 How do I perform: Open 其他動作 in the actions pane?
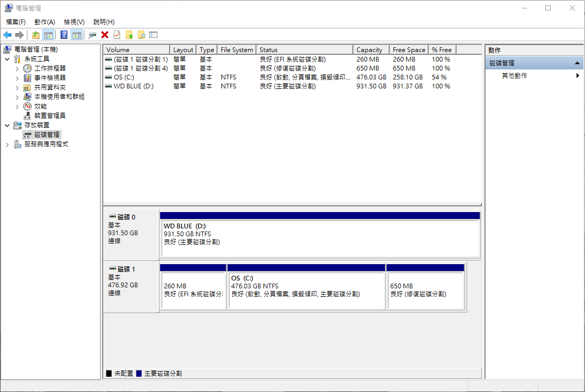514,76
